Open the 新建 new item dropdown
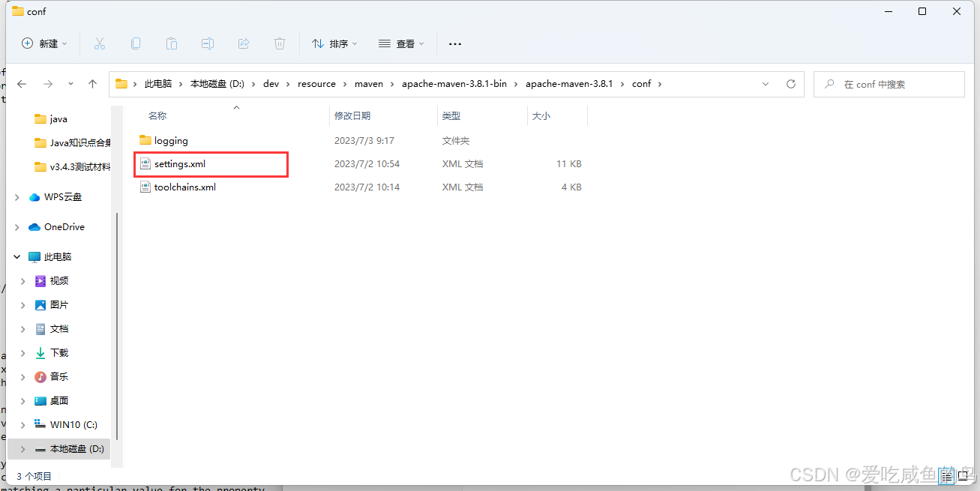Viewport: 980px width, 491px height. 44,43
